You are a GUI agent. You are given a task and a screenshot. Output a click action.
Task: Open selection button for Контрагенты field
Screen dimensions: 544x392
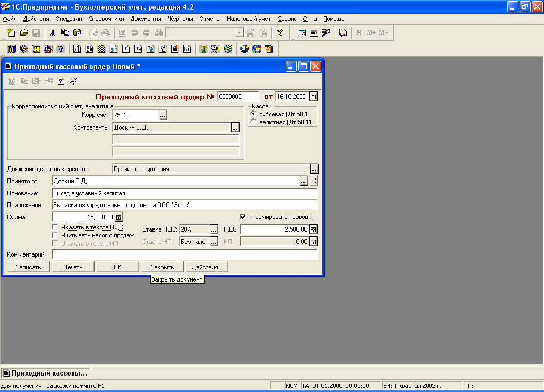(235, 127)
